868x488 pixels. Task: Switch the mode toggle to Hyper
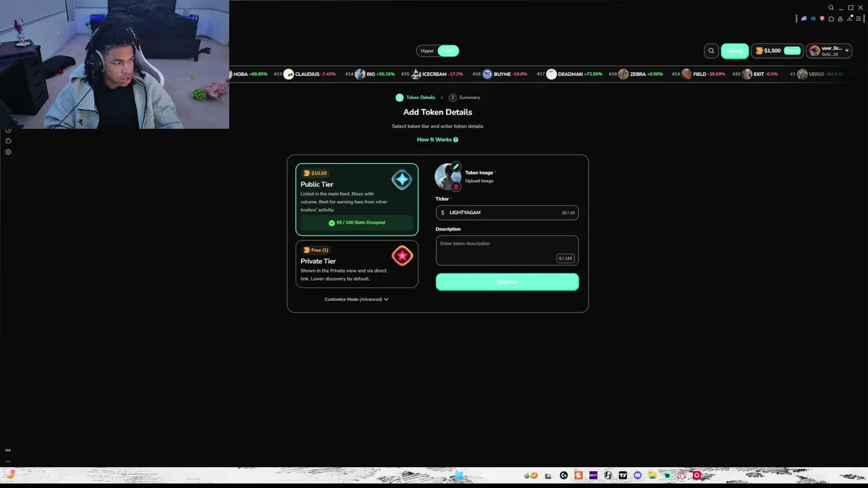click(427, 51)
